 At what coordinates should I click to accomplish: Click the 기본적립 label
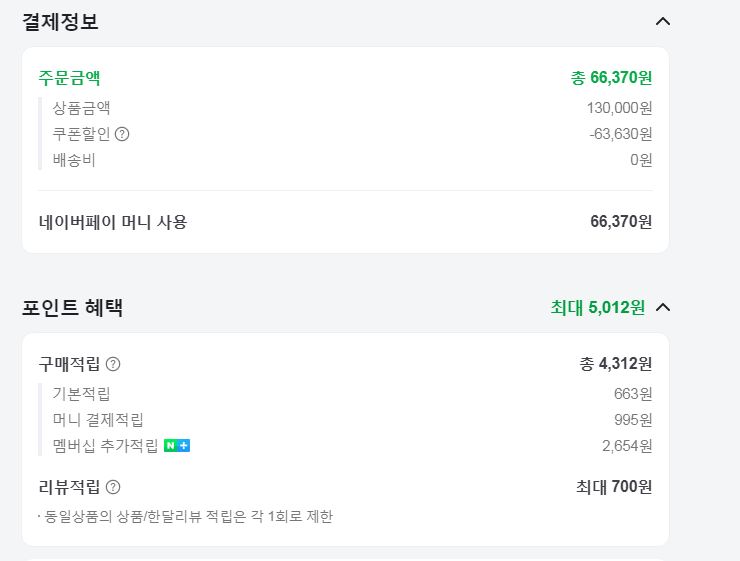pos(81,394)
